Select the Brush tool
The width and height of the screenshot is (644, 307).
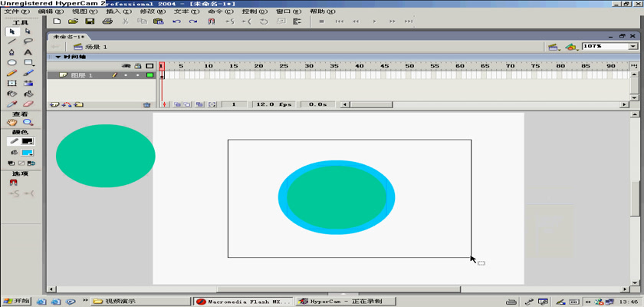28,73
